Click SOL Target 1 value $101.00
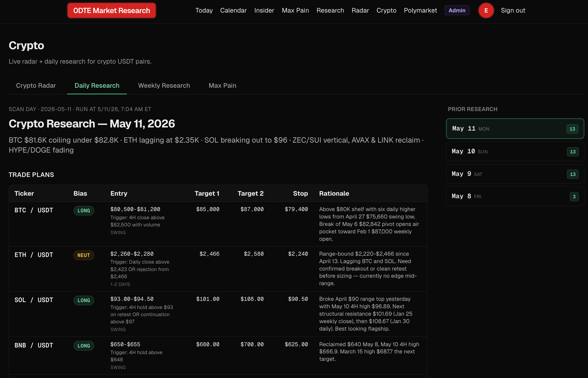 pyautogui.click(x=208, y=299)
